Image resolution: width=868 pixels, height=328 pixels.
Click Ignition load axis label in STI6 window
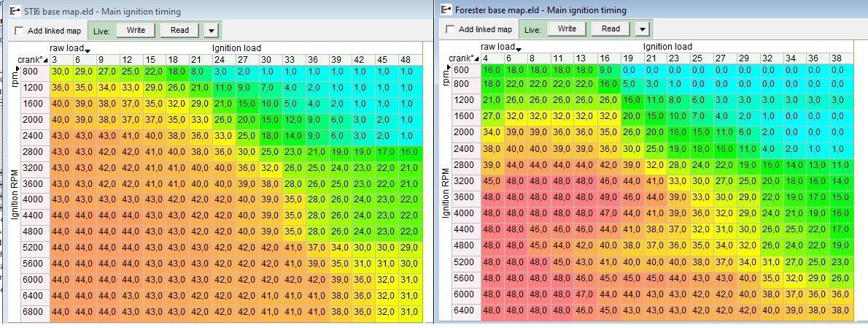coord(236,48)
